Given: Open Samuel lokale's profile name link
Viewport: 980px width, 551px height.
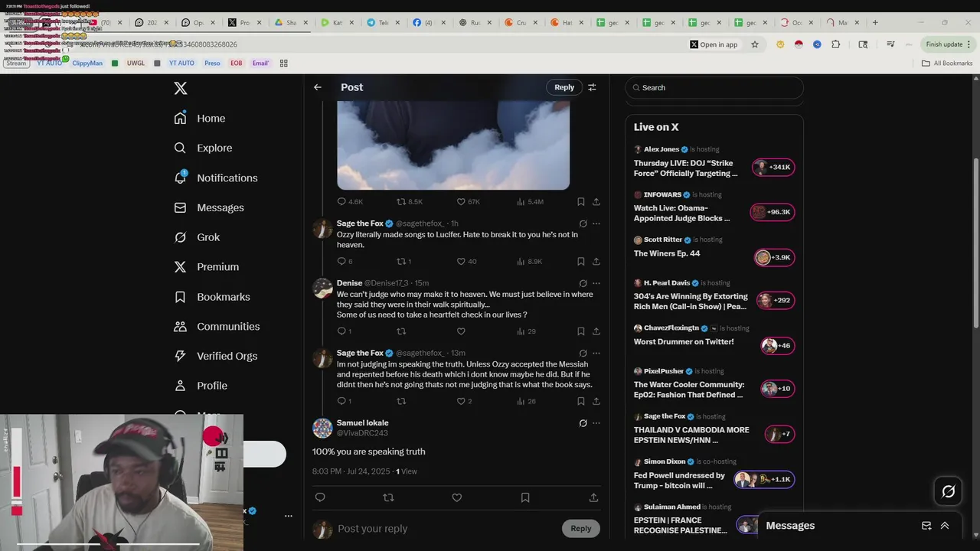Looking at the screenshot, I should 362,423.
